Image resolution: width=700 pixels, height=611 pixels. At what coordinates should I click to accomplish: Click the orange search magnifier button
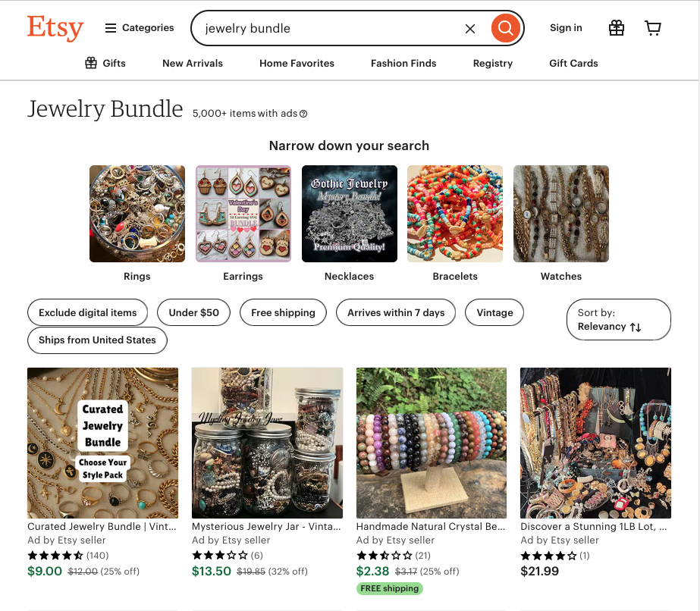(x=506, y=29)
